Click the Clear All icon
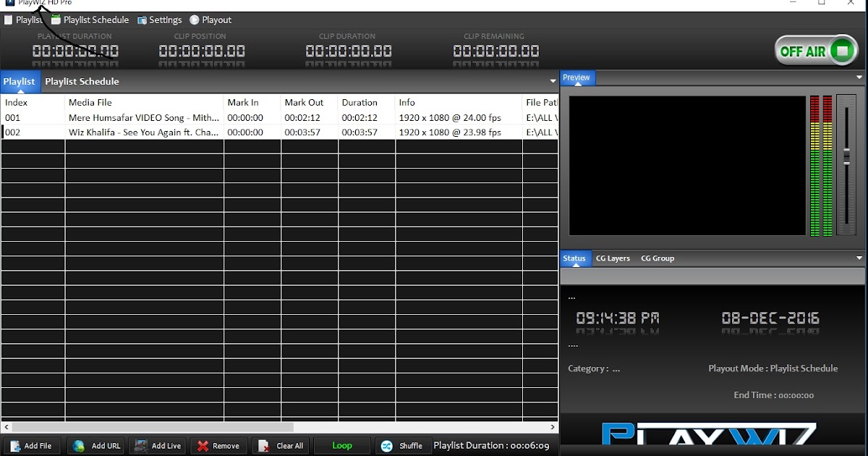 (263, 446)
